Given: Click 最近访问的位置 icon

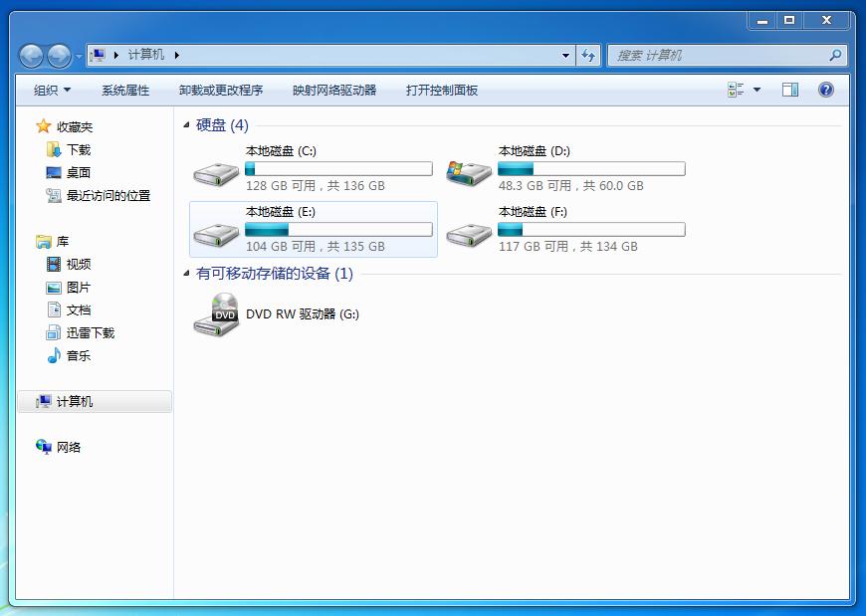Looking at the screenshot, I should 54,195.
